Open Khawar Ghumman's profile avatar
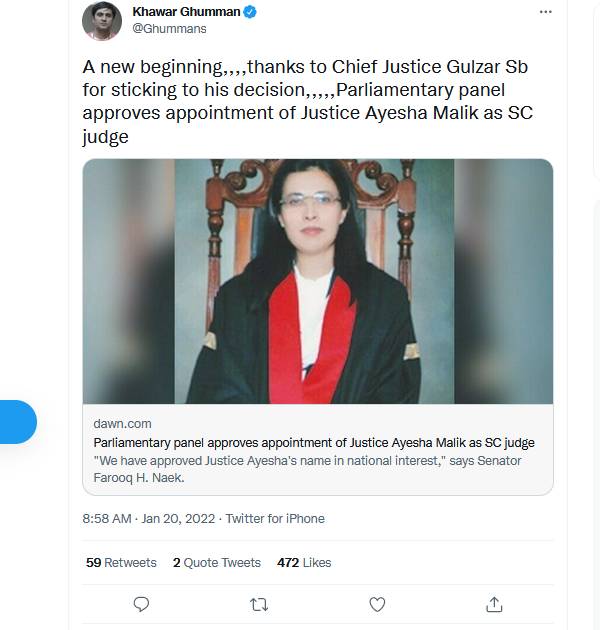The image size is (600, 630). (102, 21)
